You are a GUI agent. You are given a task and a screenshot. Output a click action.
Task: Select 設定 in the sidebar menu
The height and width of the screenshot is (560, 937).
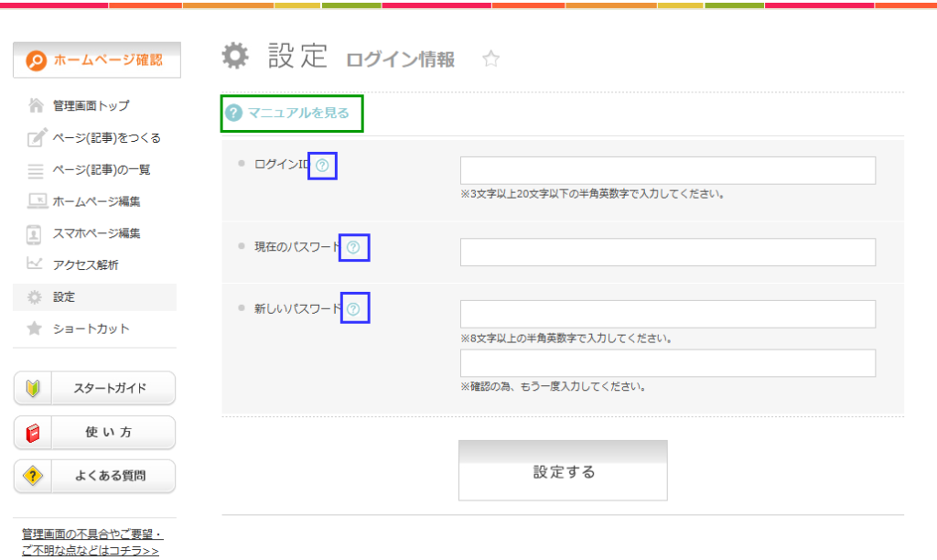point(64,297)
